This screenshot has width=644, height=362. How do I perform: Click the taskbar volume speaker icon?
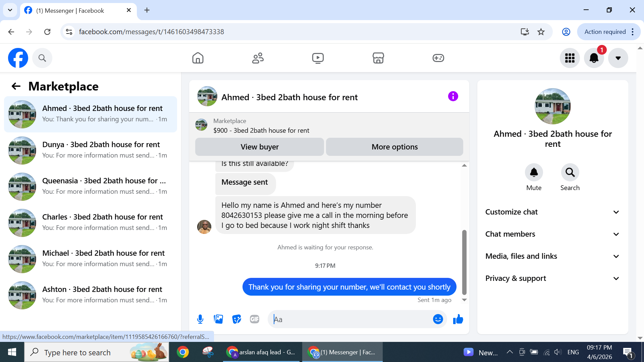pos(557,352)
